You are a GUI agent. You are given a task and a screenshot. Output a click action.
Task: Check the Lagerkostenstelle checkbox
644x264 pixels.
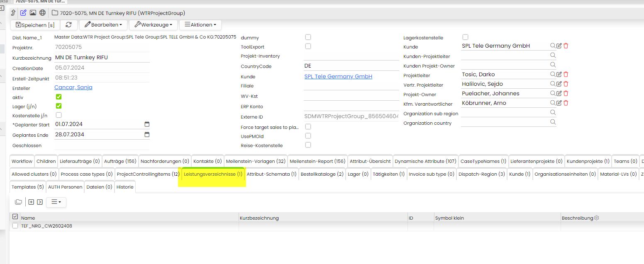(465, 37)
